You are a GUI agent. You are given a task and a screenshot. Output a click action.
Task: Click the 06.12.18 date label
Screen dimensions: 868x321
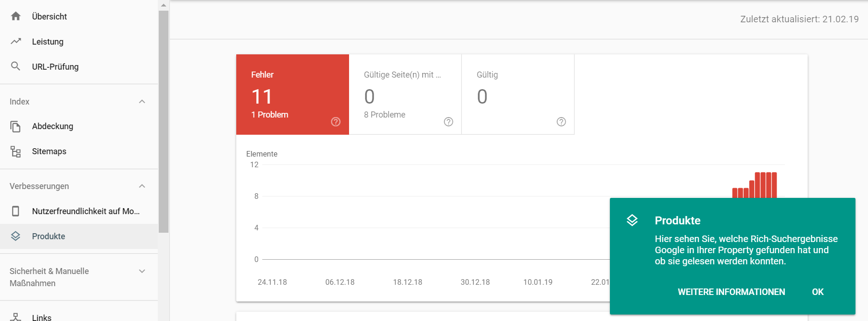tap(340, 282)
